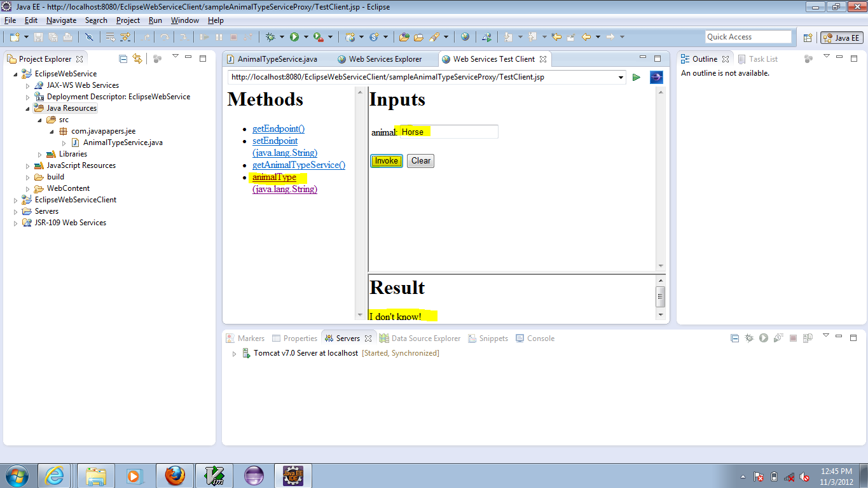Open Windows Explorer from taskbar

point(95,475)
